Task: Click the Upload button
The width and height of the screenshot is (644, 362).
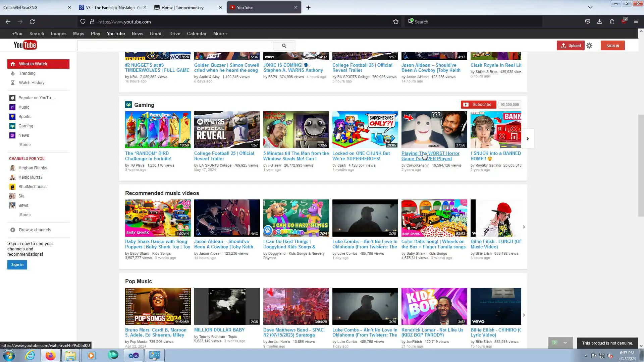Action: point(571,46)
